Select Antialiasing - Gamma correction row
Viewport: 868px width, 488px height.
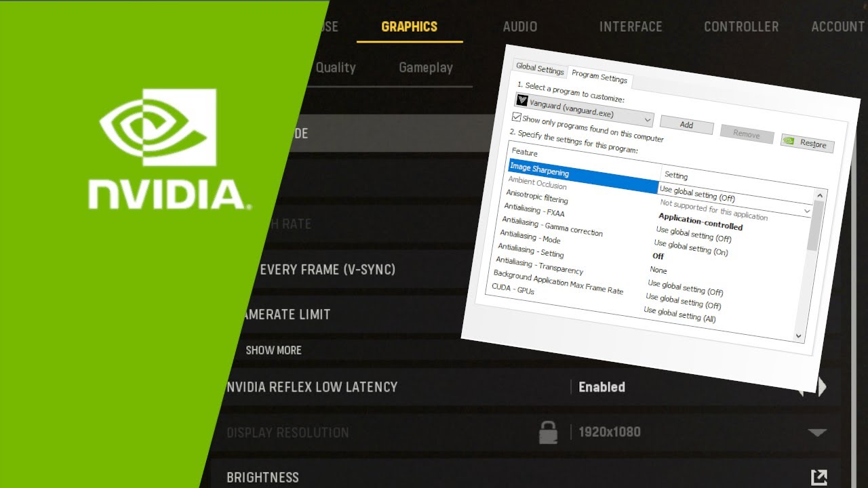(x=552, y=226)
